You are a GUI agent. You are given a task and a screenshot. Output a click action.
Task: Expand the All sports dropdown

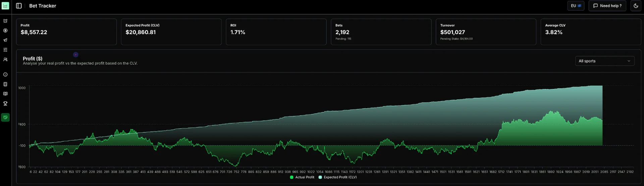point(604,61)
